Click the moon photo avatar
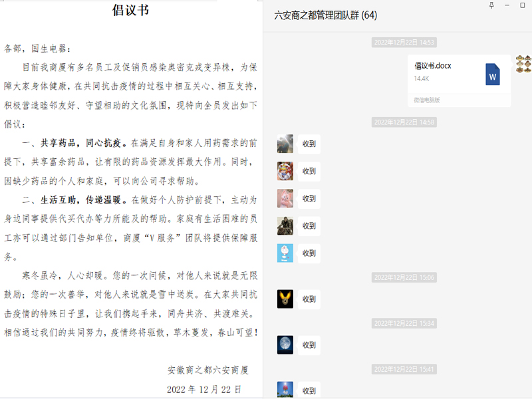Image resolution: width=532 pixels, height=399 pixels. click(x=285, y=344)
